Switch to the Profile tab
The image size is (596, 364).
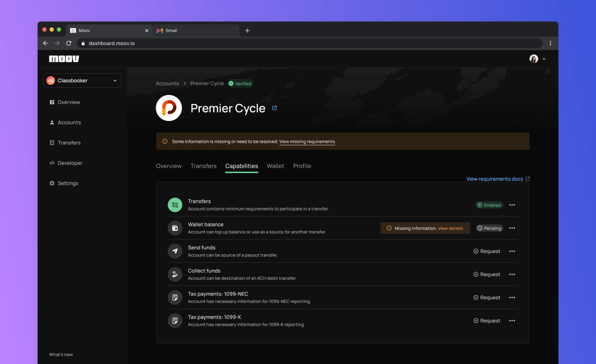(x=302, y=166)
